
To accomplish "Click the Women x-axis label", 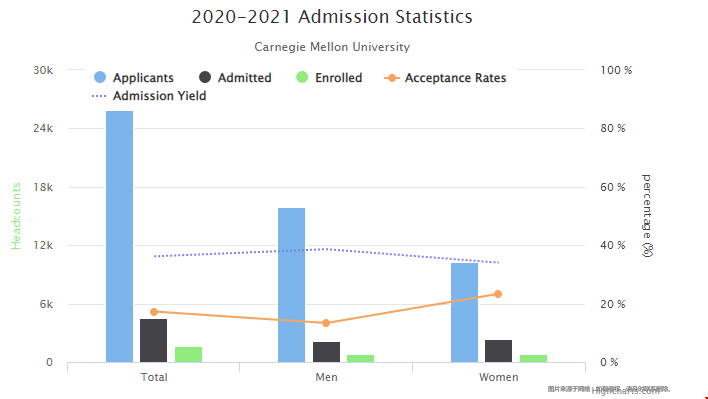I will [x=498, y=377].
